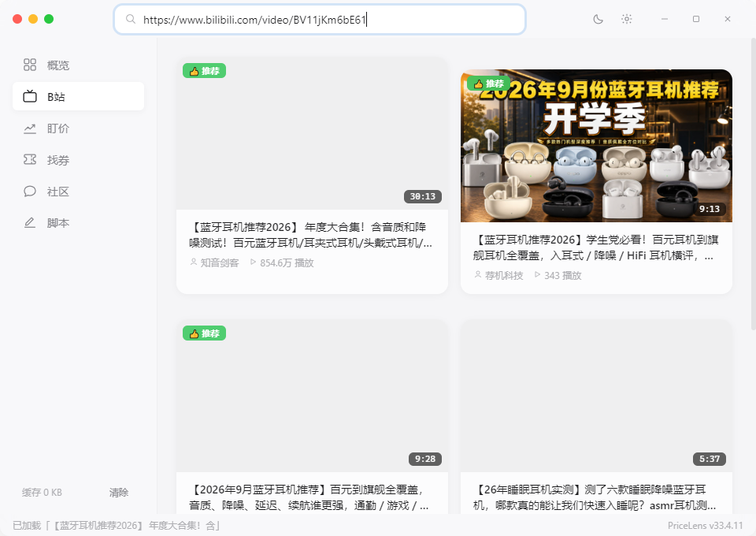Clear cache with 清除 button
This screenshot has width=756, height=536.
pyautogui.click(x=119, y=493)
